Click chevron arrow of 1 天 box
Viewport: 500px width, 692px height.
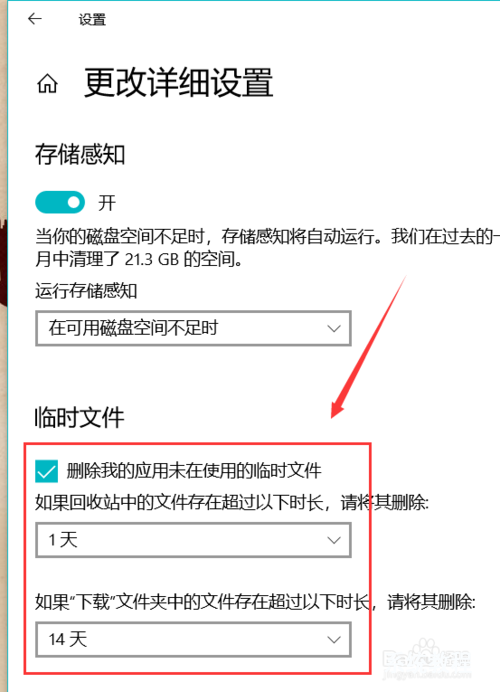(x=334, y=540)
